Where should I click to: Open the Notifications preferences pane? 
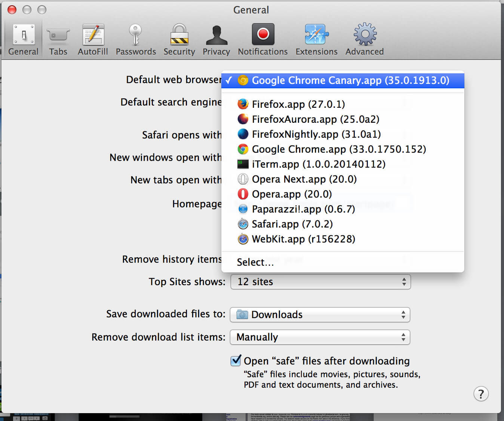[x=263, y=40]
